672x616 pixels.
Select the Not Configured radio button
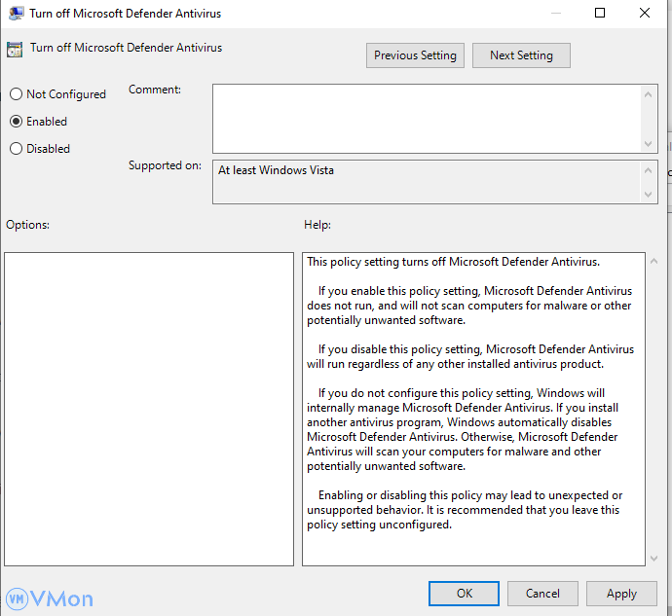point(16,94)
